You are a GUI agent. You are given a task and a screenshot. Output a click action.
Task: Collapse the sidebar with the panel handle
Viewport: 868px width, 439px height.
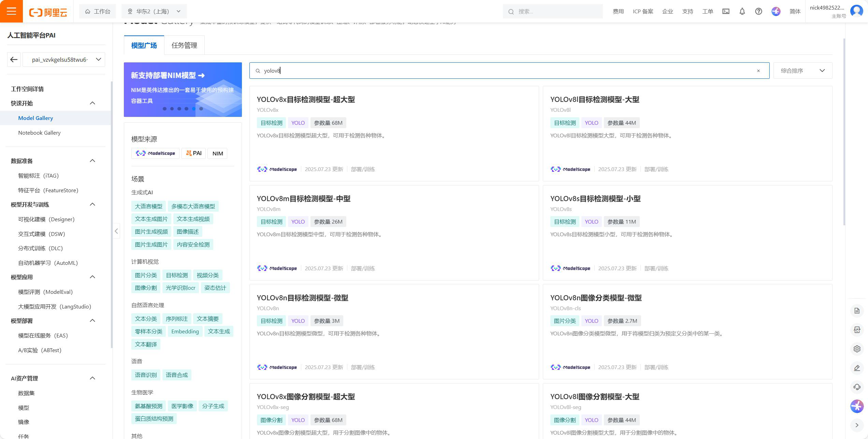coord(116,231)
